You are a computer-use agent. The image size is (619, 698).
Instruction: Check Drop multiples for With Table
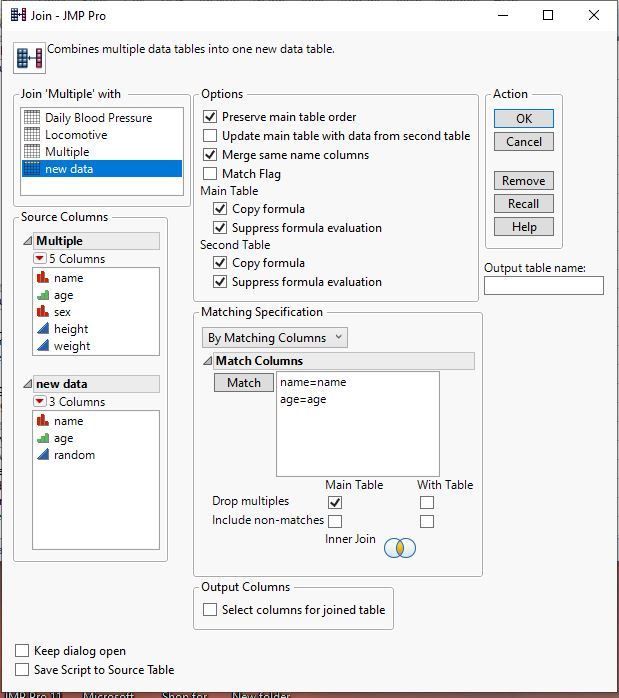[x=427, y=502]
